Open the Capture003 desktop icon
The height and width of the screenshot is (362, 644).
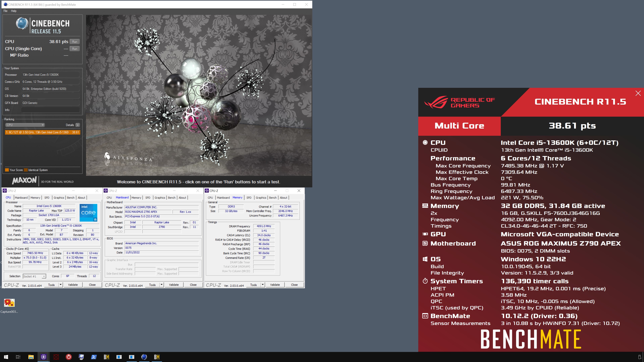pos(9,306)
